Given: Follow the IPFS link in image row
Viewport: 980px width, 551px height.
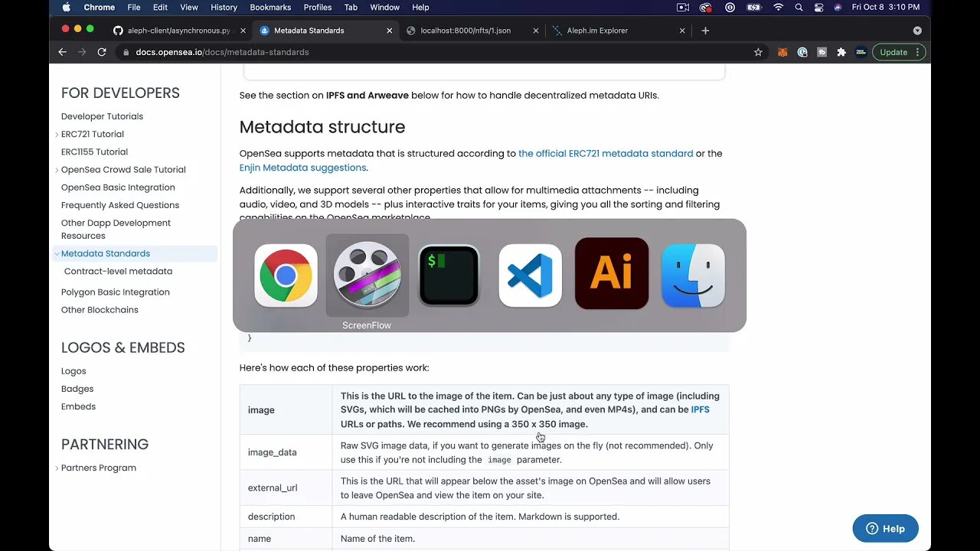Looking at the screenshot, I should coord(700,409).
